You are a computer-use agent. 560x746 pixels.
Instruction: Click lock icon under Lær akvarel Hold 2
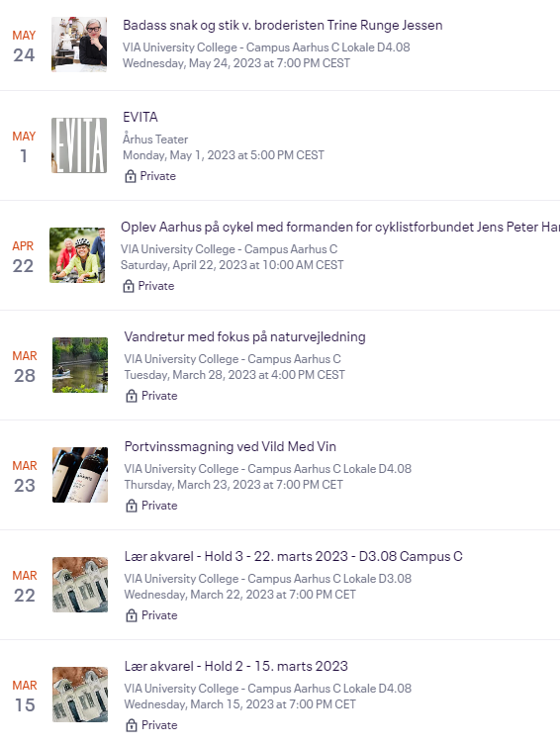132,725
